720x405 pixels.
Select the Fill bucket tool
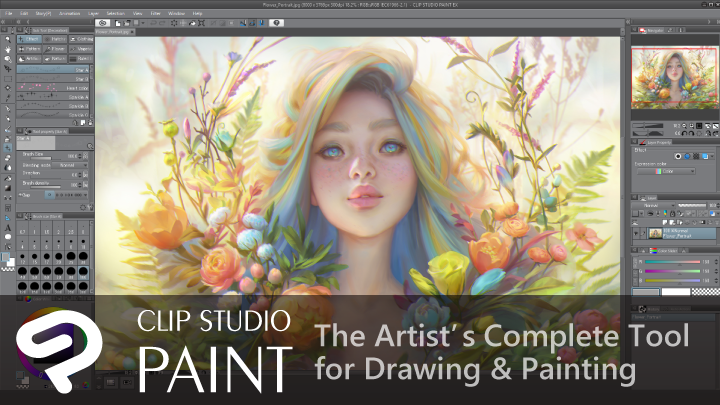(7, 178)
